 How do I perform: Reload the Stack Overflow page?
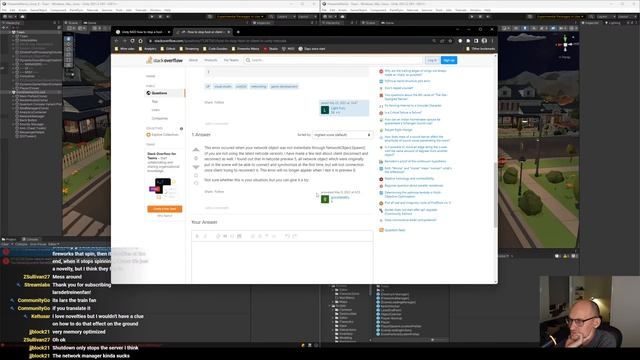click(x=132, y=41)
